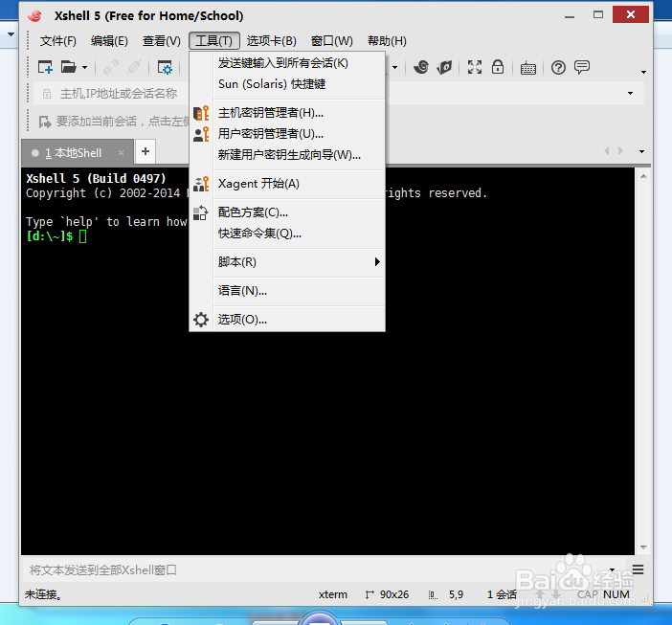This screenshot has width=672, height=625.
Task: Open the Edit menu
Action: click(x=109, y=41)
